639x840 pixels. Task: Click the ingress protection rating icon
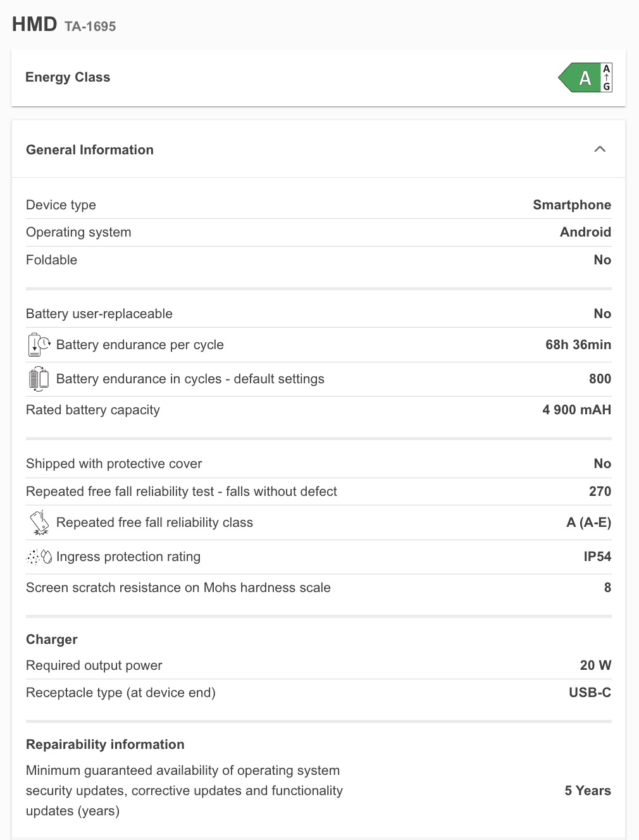(x=39, y=557)
